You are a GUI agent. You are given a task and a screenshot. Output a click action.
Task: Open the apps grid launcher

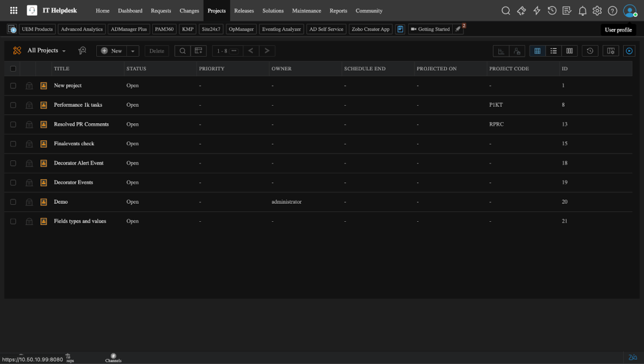[x=14, y=11]
